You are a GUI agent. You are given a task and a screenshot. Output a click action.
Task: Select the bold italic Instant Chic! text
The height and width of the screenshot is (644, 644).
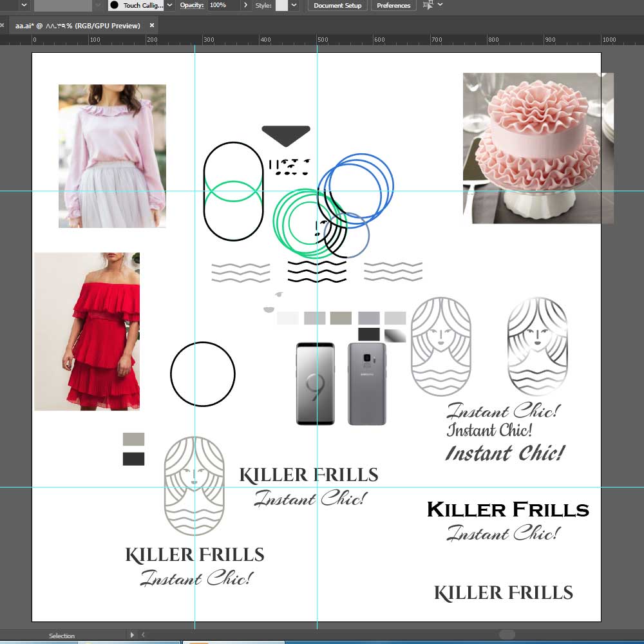pyautogui.click(x=506, y=453)
